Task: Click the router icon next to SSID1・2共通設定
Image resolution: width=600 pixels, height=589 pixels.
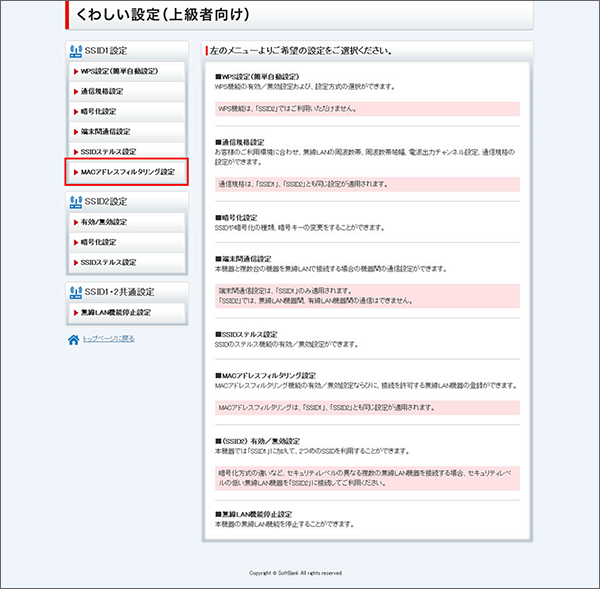Action: tap(76, 292)
